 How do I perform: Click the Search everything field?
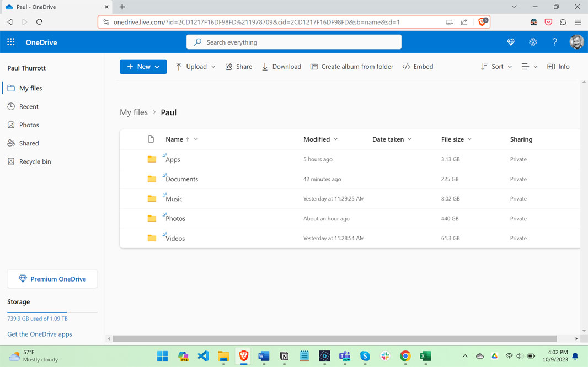tap(293, 42)
